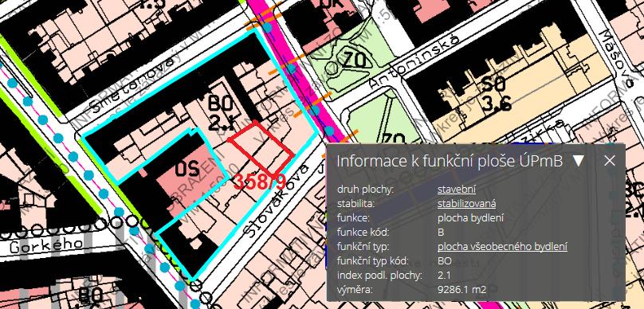Click the 'index podl. plochy' value 2.1

pyautogui.click(x=444, y=276)
